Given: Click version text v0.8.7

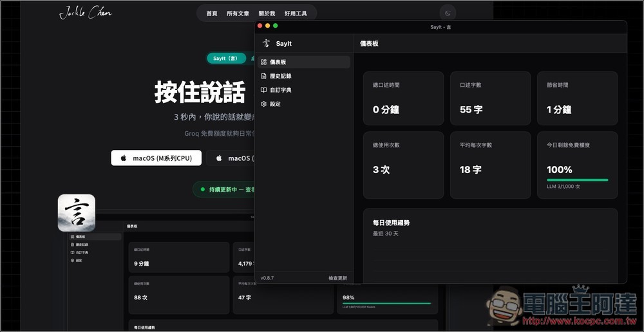Looking at the screenshot, I should coord(267,278).
